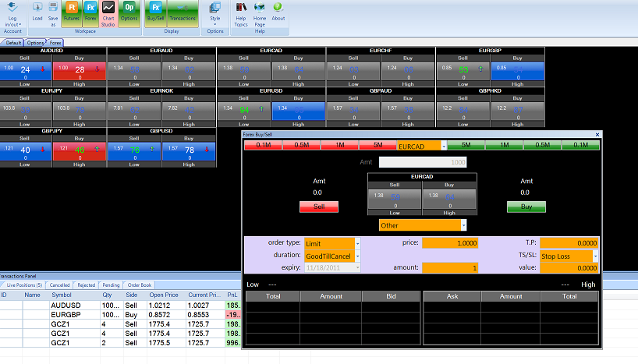638x364 pixels.
Task: Select the green 1M buy quantity
Action: pyautogui.click(x=504, y=145)
